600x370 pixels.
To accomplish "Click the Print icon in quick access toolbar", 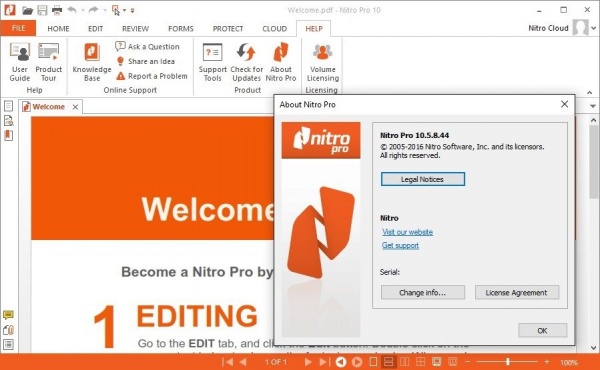I will pyautogui.click(x=57, y=10).
